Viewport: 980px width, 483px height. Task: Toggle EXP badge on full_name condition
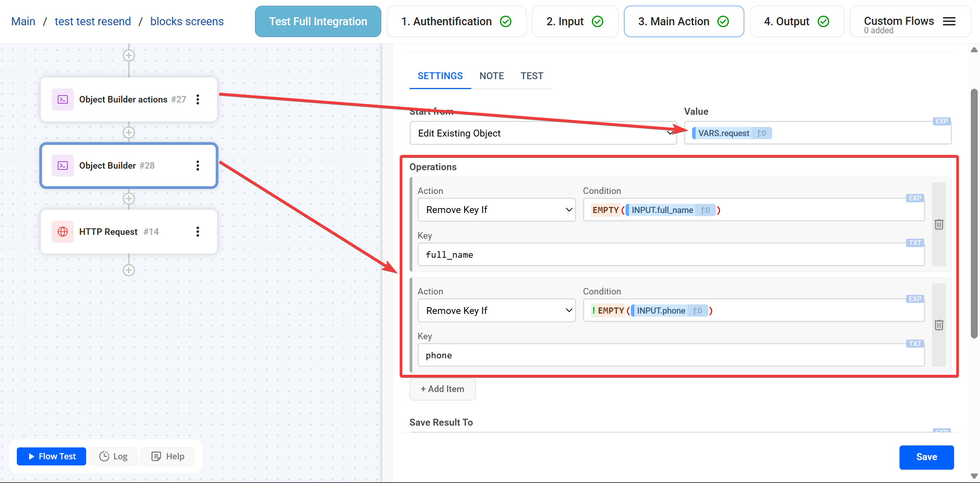(x=915, y=198)
